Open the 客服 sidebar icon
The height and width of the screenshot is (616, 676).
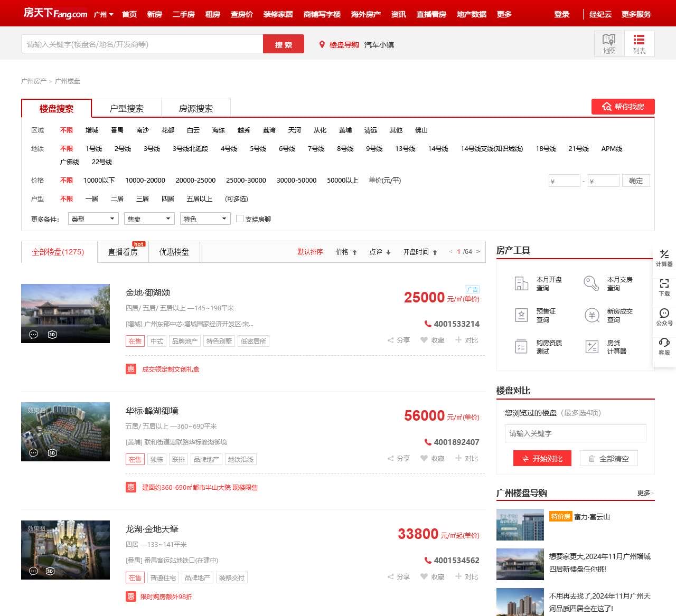[664, 343]
